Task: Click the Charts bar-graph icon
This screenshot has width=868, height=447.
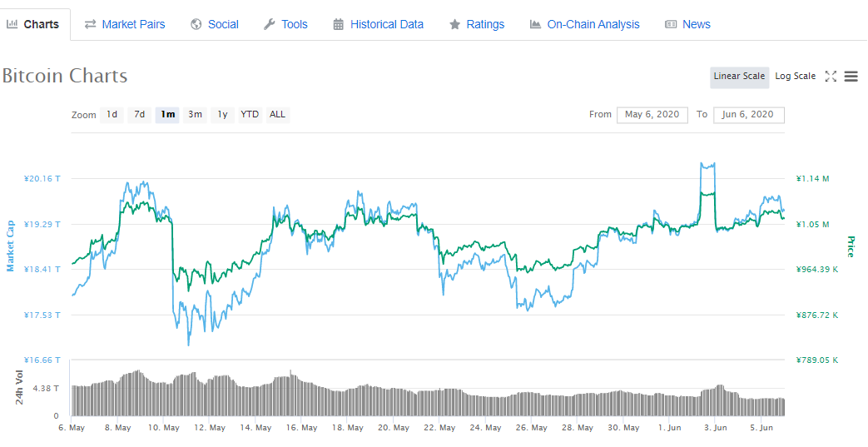Action: pos(12,24)
